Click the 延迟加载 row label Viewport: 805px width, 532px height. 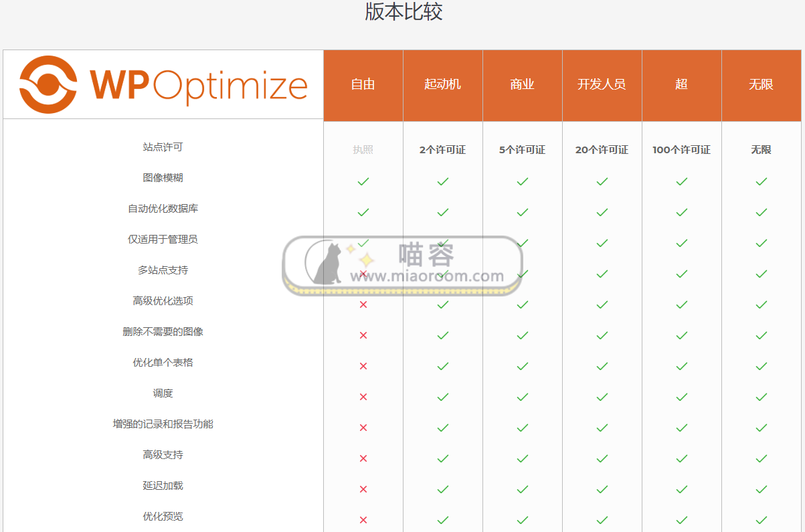163,486
